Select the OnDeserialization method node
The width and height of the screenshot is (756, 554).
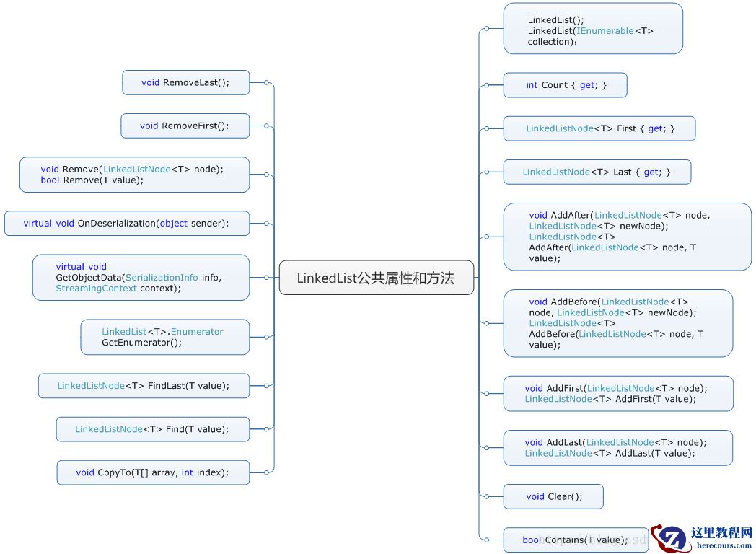(127, 223)
